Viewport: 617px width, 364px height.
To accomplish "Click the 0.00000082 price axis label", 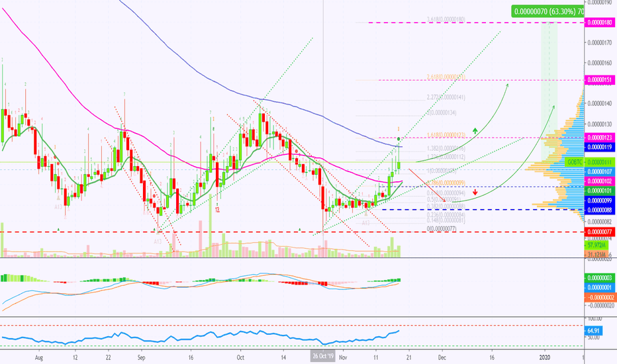I will tap(600, 222).
